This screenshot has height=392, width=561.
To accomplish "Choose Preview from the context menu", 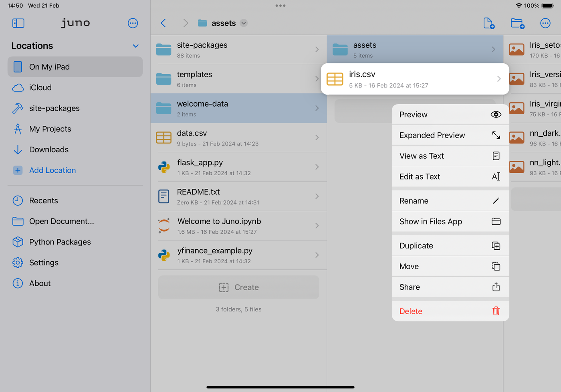I will pyautogui.click(x=450, y=115).
